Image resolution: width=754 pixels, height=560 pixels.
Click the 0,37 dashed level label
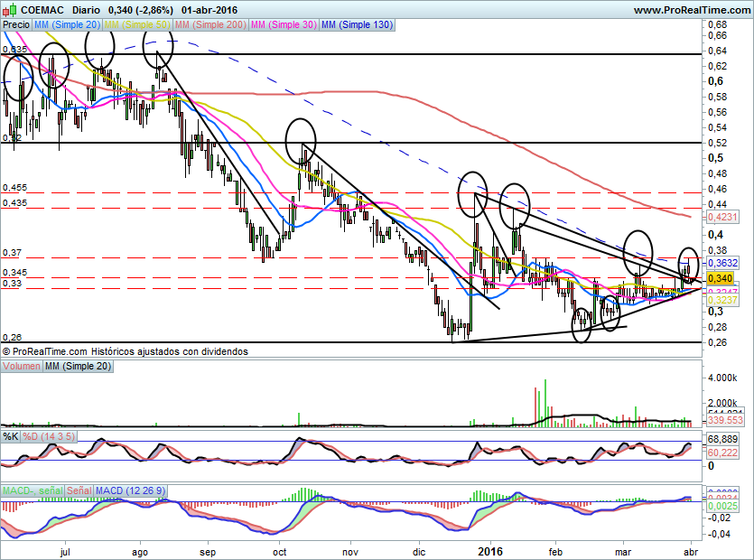point(12,253)
